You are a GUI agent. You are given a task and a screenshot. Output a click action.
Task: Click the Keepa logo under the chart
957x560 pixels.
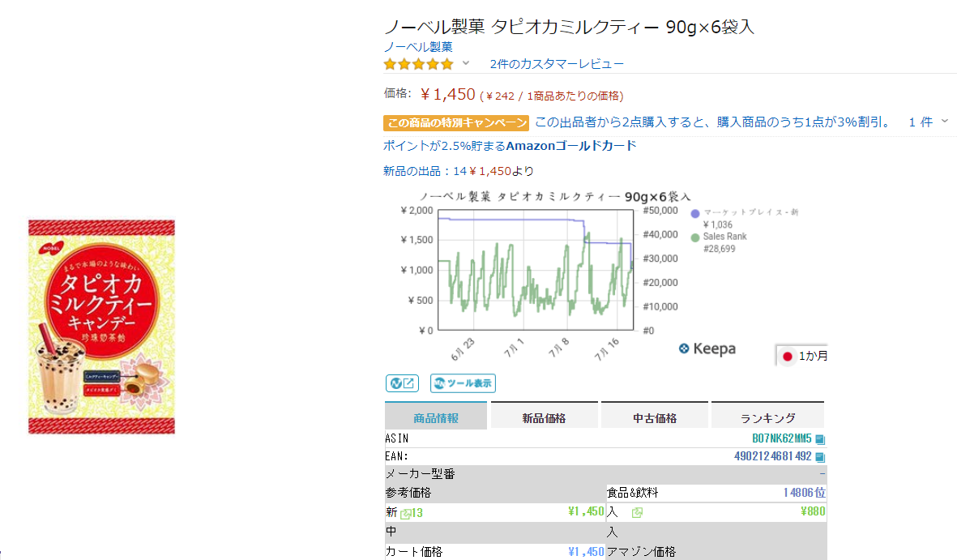pos(707,348)
